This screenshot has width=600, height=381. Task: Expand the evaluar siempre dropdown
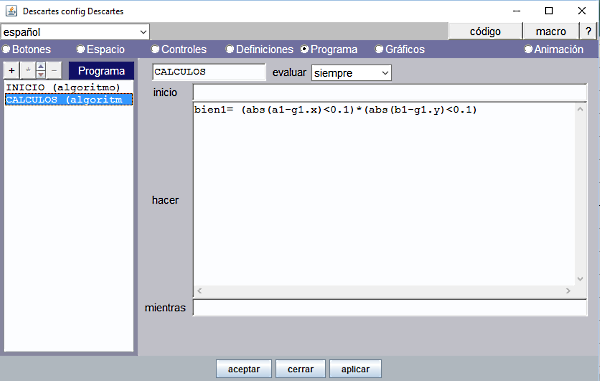click(x=351, y=73)
